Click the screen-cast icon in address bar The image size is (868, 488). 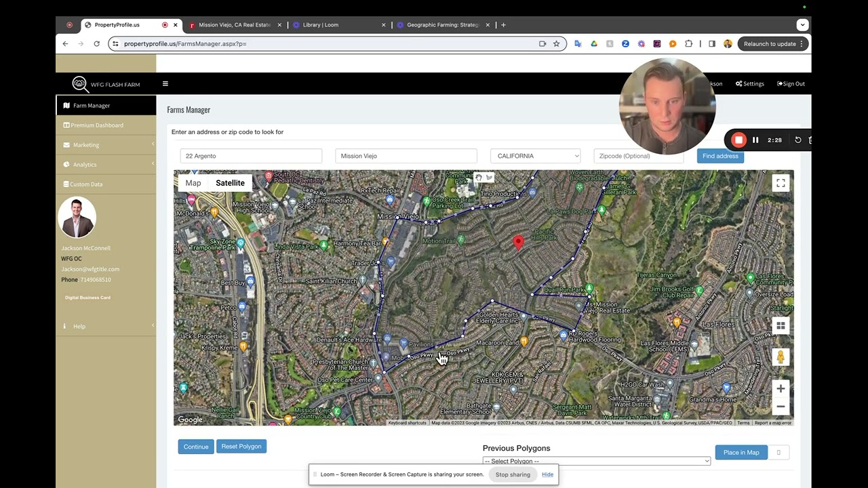pos(542,43)
